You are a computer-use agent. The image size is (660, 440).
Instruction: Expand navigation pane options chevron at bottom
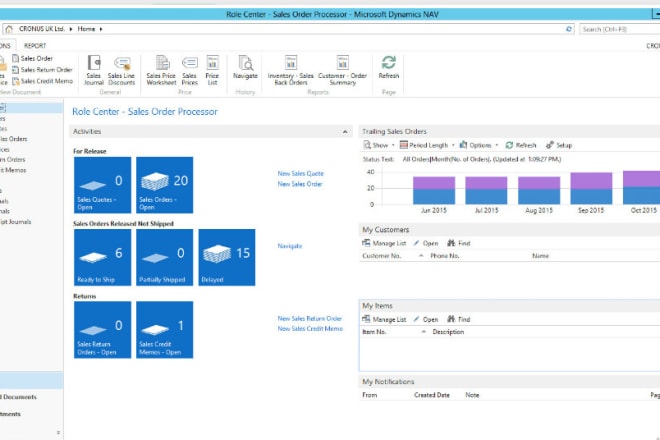tap(58, 432)
